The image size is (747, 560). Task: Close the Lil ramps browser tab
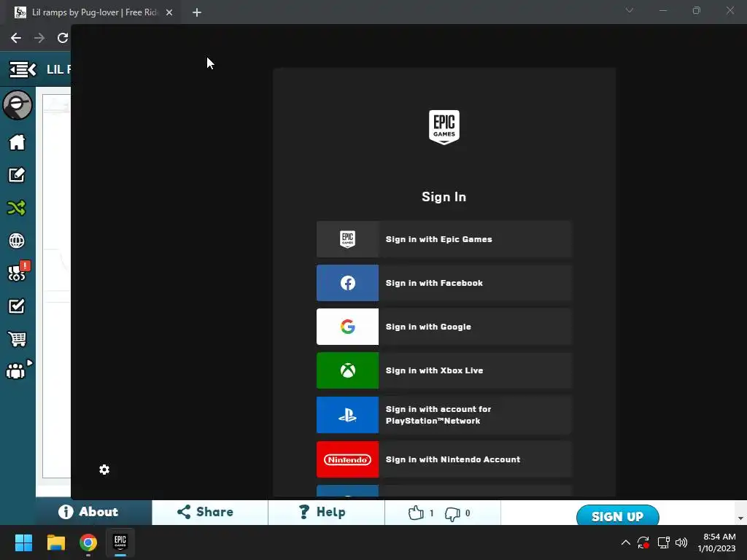[x=169, y=12]
